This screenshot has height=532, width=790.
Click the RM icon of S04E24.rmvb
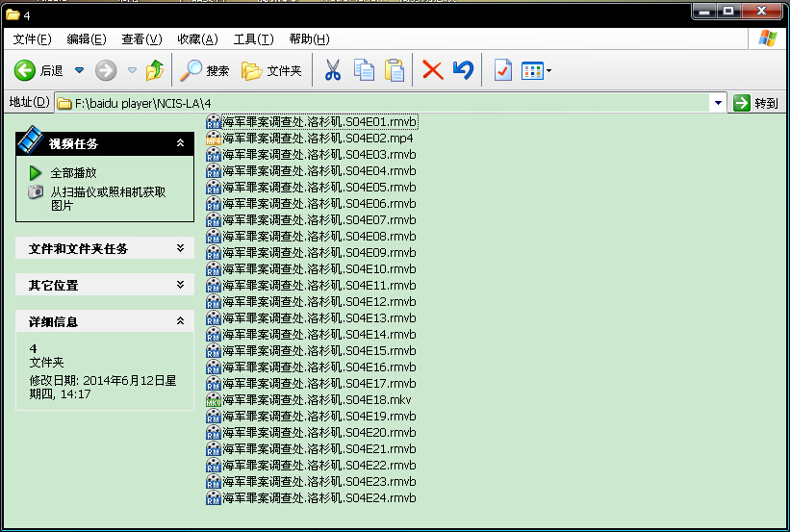[x=214, y=498]
